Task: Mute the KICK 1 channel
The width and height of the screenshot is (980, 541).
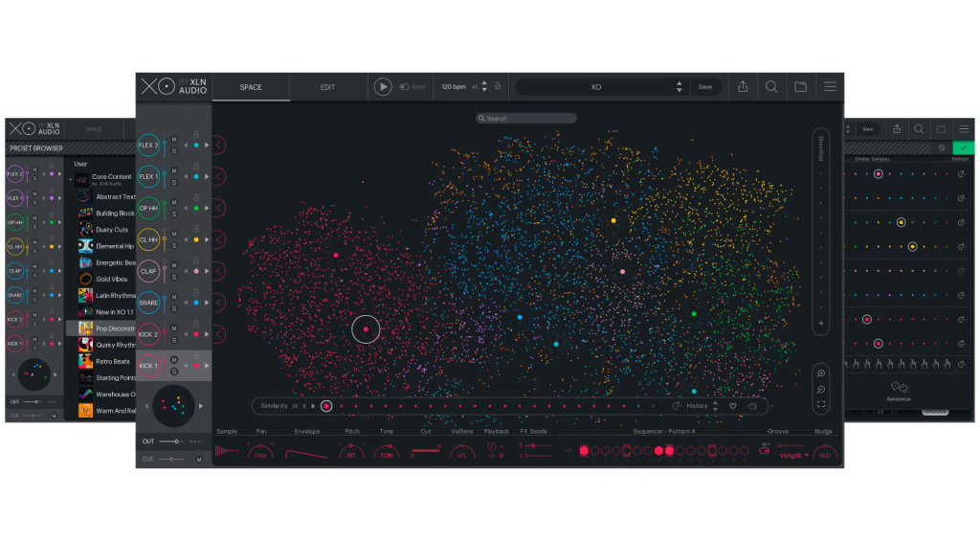Action: pos(174,360)
